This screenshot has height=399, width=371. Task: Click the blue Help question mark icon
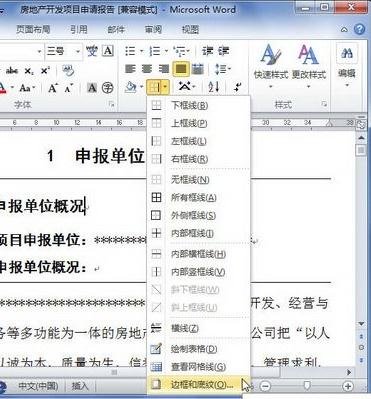pos(359,29)
